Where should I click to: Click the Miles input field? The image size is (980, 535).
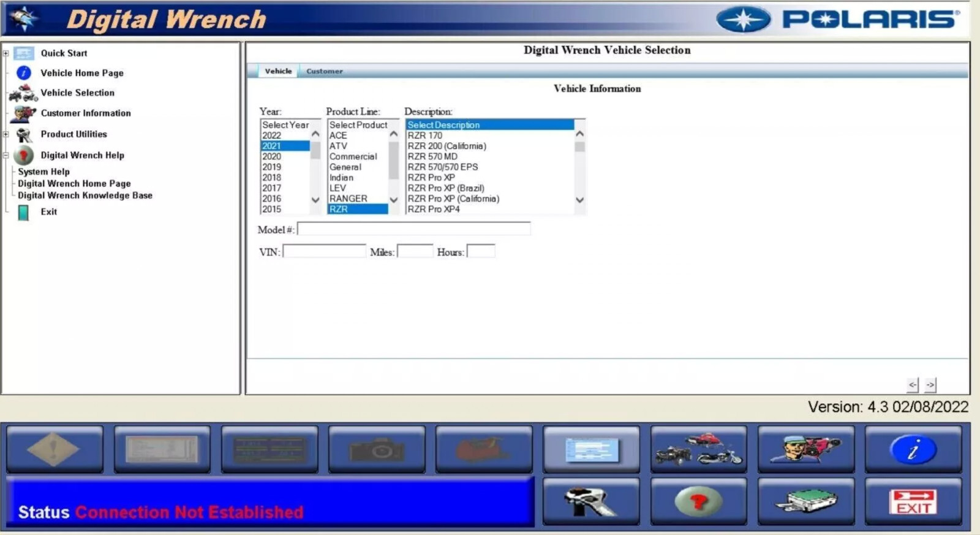click(415, 251)
